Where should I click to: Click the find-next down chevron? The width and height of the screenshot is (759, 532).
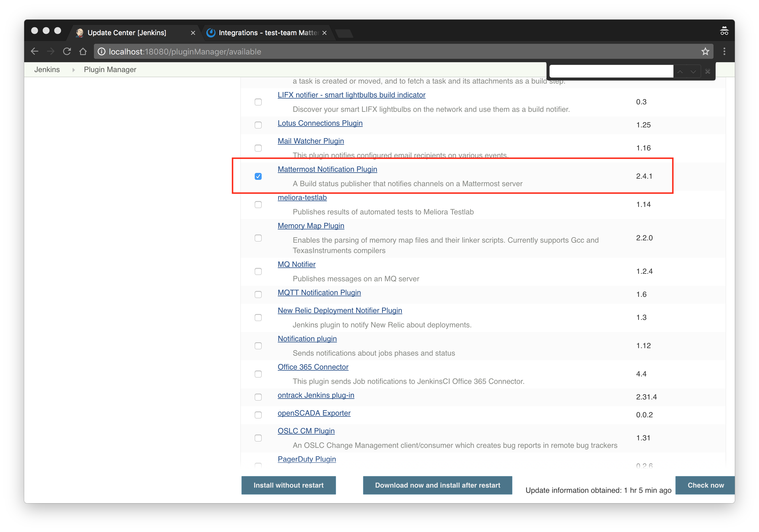pos(693,71)
